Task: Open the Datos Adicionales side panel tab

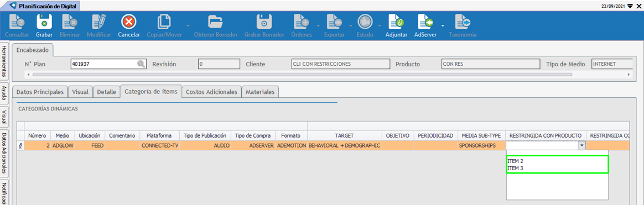Action: (4, 153)
